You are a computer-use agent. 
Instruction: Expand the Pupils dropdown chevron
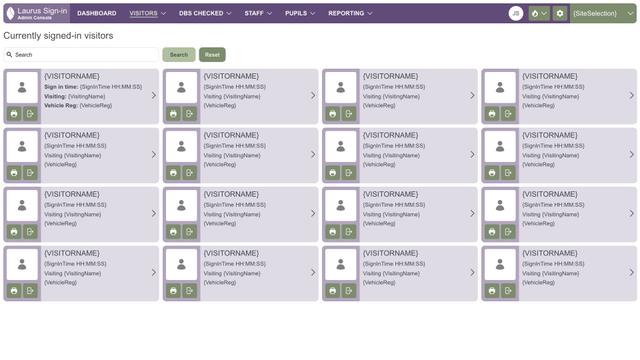click(x=313, y=13)
